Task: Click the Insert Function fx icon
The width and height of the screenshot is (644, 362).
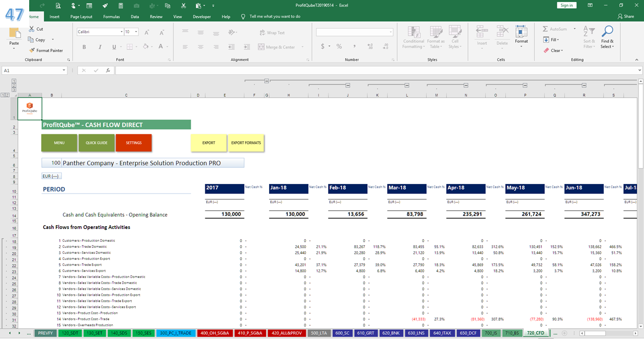Action: point(108,70)
